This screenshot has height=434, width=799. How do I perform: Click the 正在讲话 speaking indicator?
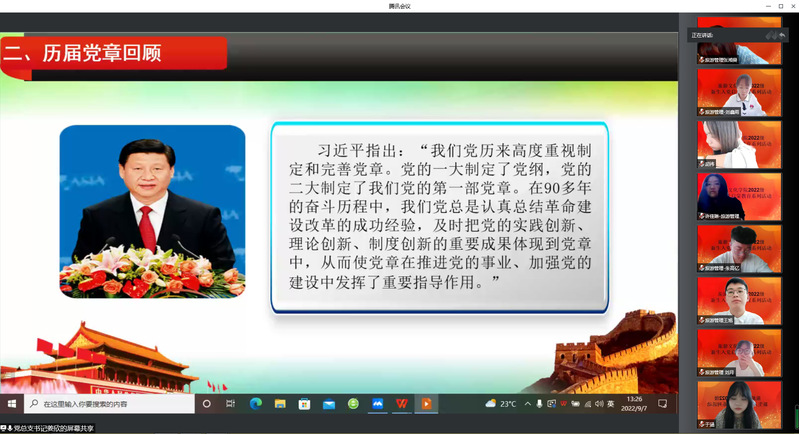coord(702,35)
